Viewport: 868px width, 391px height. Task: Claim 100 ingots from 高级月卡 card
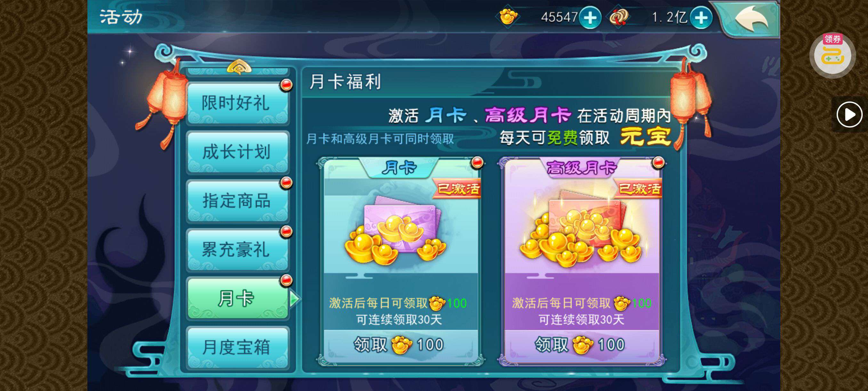point(582,345)
